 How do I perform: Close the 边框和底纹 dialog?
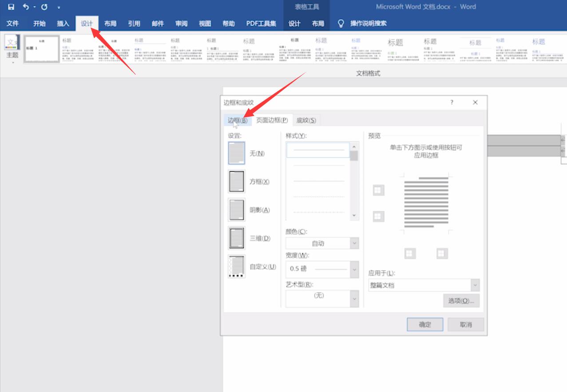[x=475, y=102]
